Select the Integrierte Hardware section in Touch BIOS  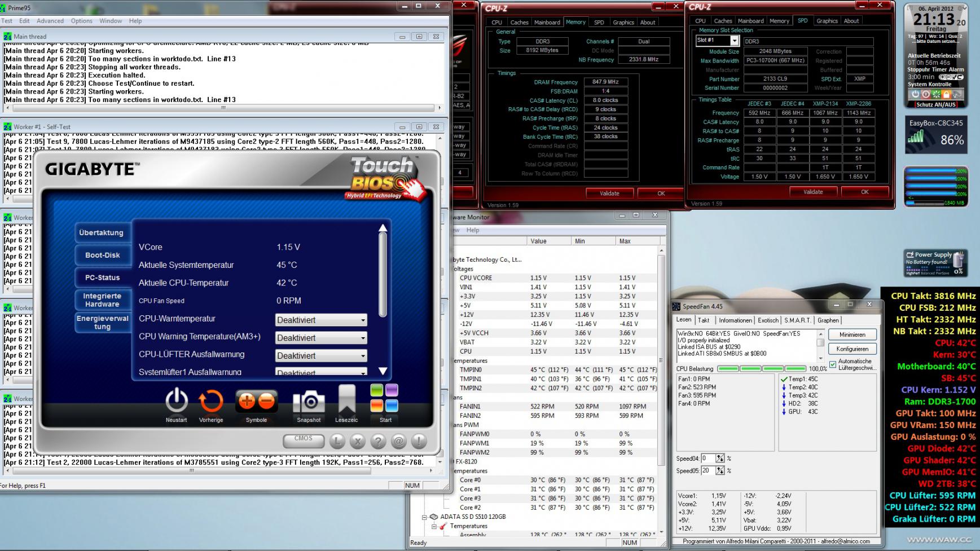pos(102,300)
